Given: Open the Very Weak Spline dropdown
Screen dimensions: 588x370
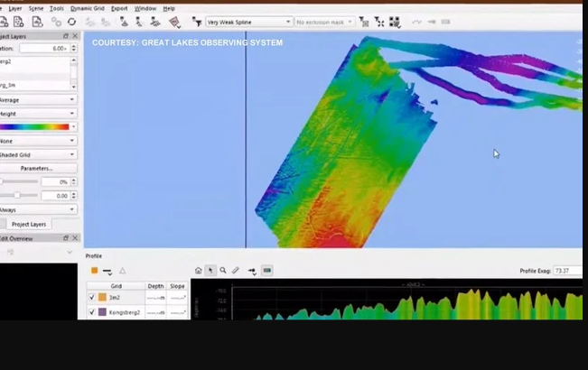Looking at the screenshot, I should (249, 22).
